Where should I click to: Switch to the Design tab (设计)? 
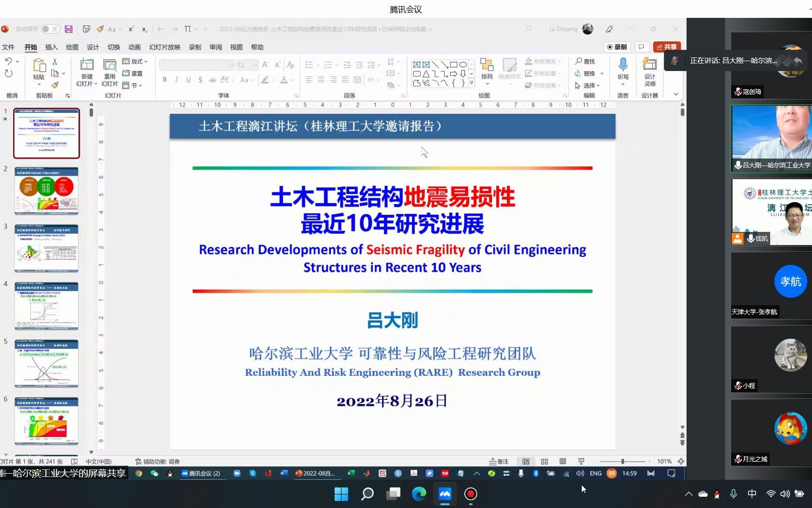pos(93,47)
